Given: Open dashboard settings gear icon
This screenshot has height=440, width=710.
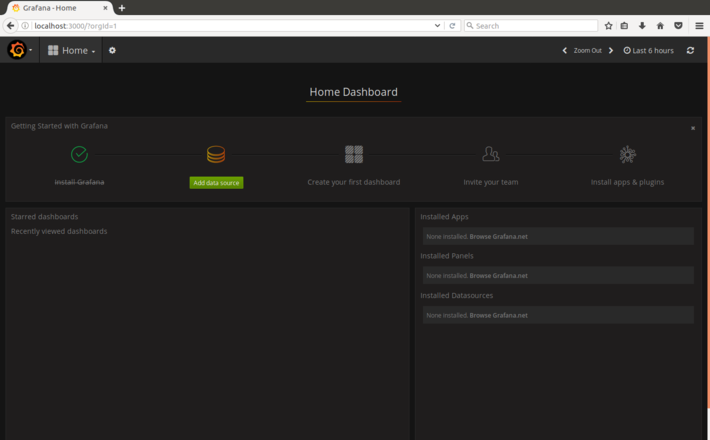Looking at the screenshot, I should pyautogui.click(x=112, y=50).
